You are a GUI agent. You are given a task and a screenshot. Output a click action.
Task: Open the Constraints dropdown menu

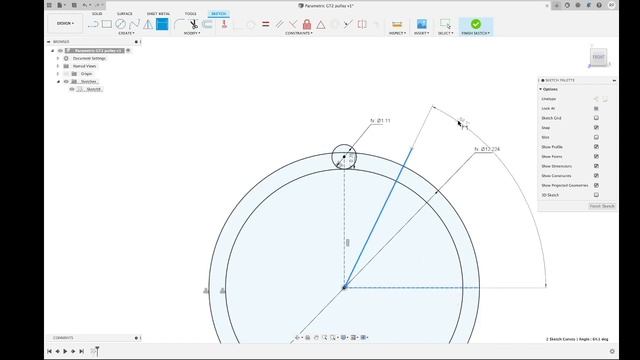point(299,33)
